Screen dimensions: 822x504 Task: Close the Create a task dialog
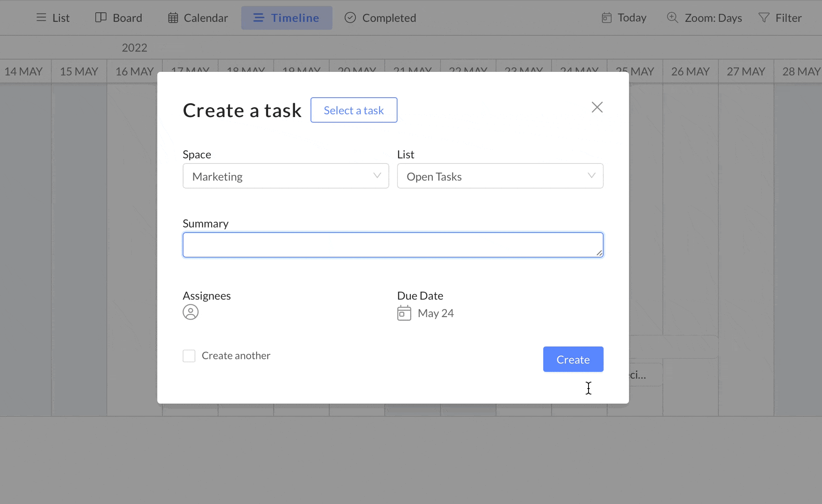click(597, 107)
